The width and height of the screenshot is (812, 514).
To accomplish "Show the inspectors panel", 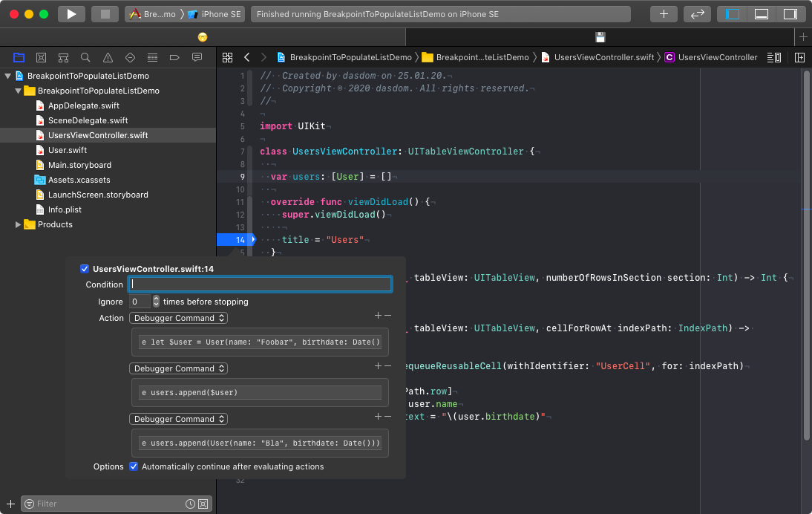I will [790, 14].
